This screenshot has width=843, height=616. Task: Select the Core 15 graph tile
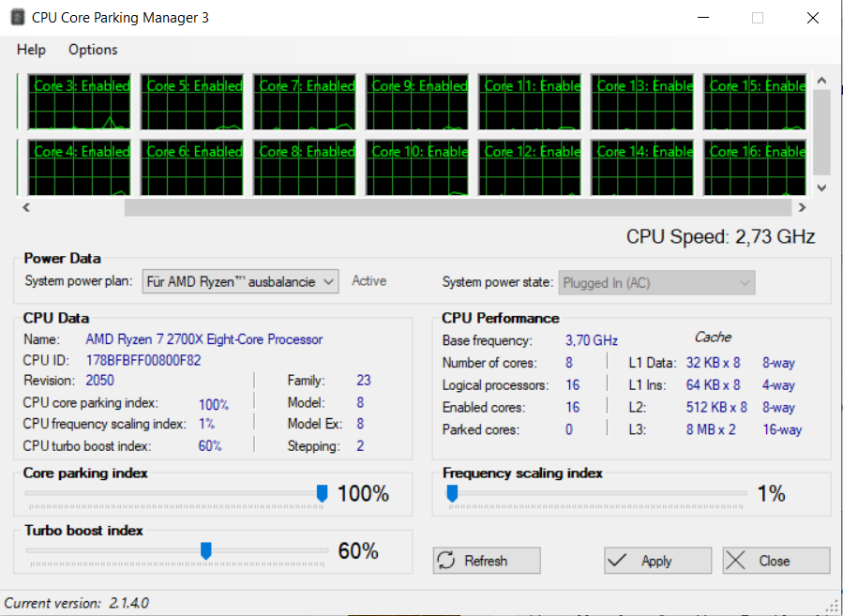(x=755, y=102)
